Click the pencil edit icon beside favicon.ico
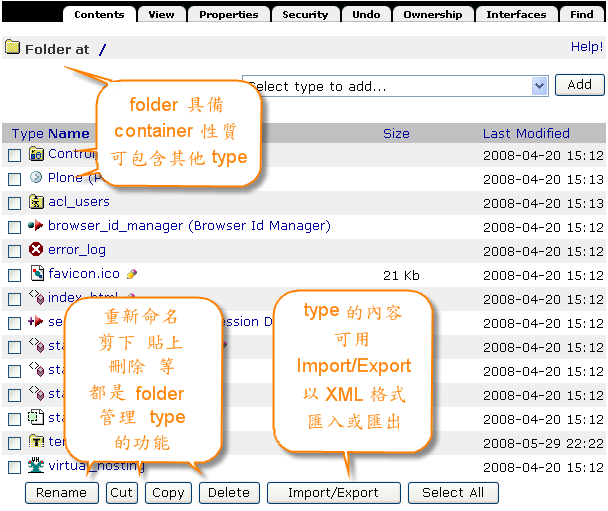The height and width of the screenshot is (511, 608). coord(132,274)
